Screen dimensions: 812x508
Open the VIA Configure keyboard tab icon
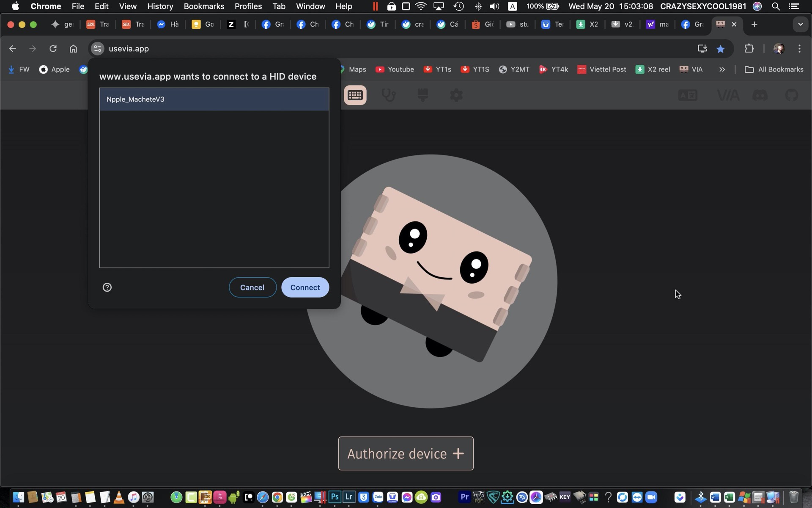point(355,95)
